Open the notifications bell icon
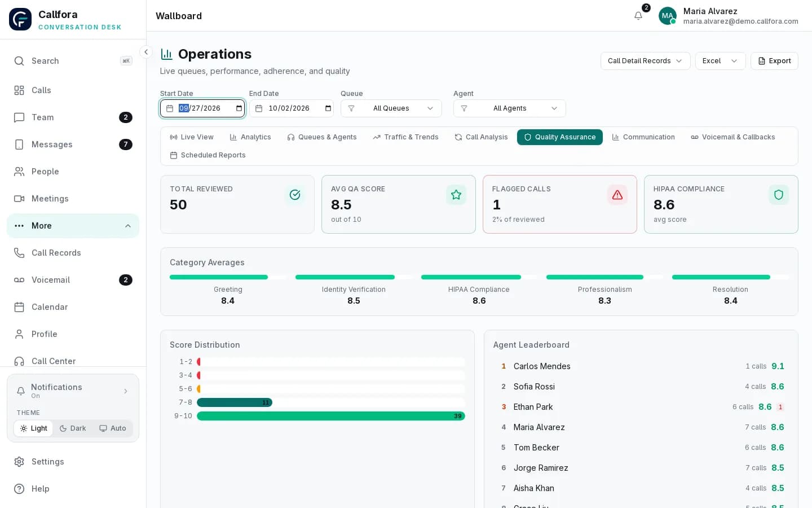 tap(638, 16)
